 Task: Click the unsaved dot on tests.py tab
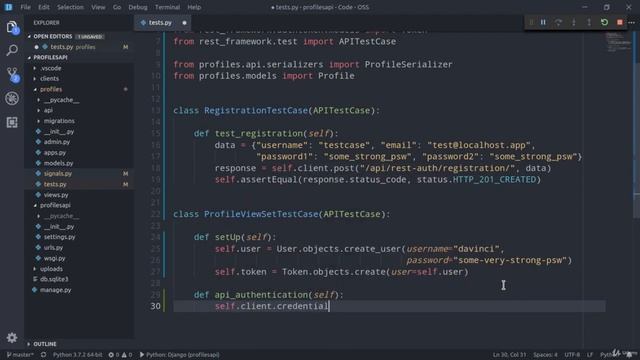pos(184,23)
